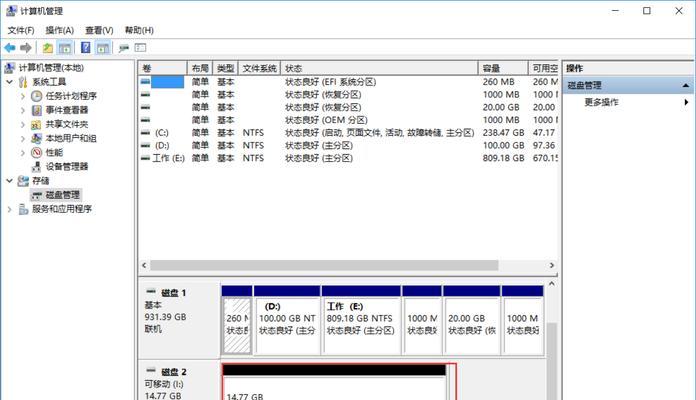Select the EFI system partition row
The width and height of the screenshot is (696, 400).
coord(348,82)
